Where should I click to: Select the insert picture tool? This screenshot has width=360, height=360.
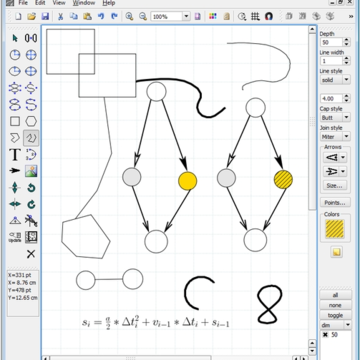pos(31,171)
